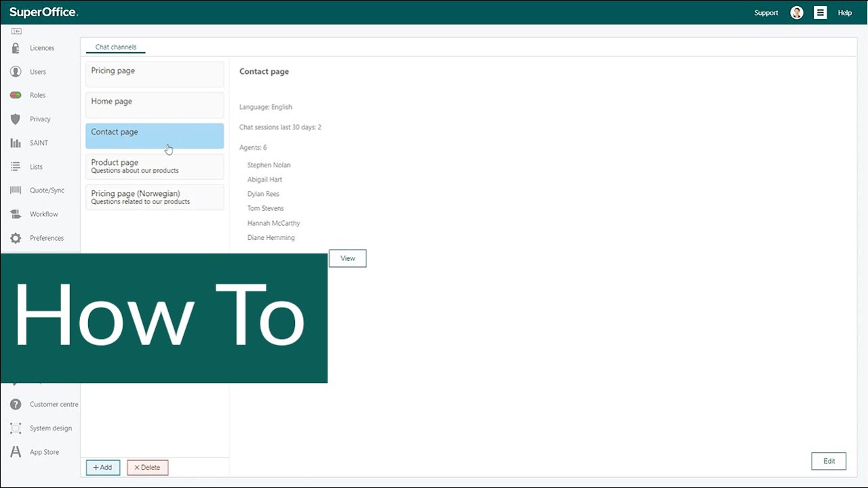Click the Contact page heading
Viewport: 868px width, 488px height.
tap(264, 72)
